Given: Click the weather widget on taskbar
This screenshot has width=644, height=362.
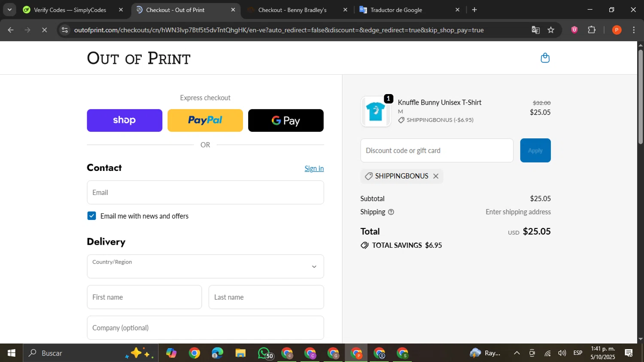Looking at the screenshot, I should point(486,353).
